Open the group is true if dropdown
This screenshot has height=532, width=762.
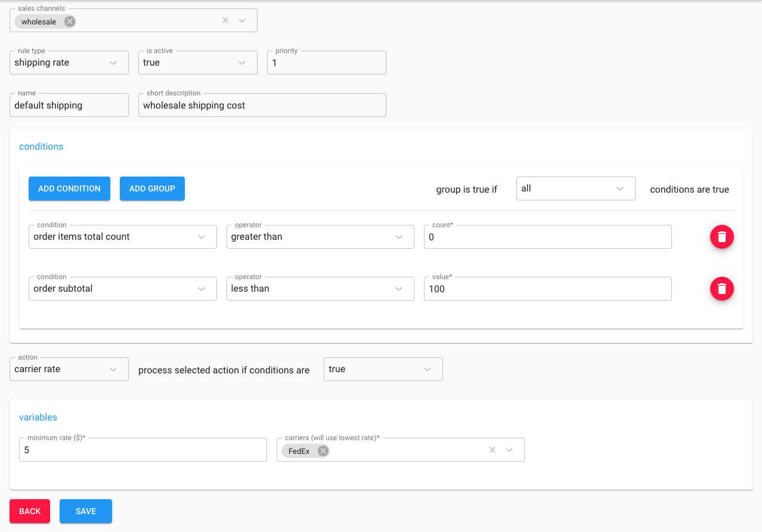[x=575, y=188]
